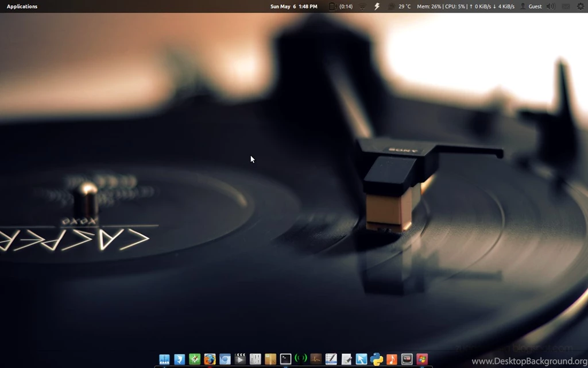Open the clock showing Sun May 6 1:48 PM
The height and width of the screenshot is (368, 588).
tap(293, 6)
